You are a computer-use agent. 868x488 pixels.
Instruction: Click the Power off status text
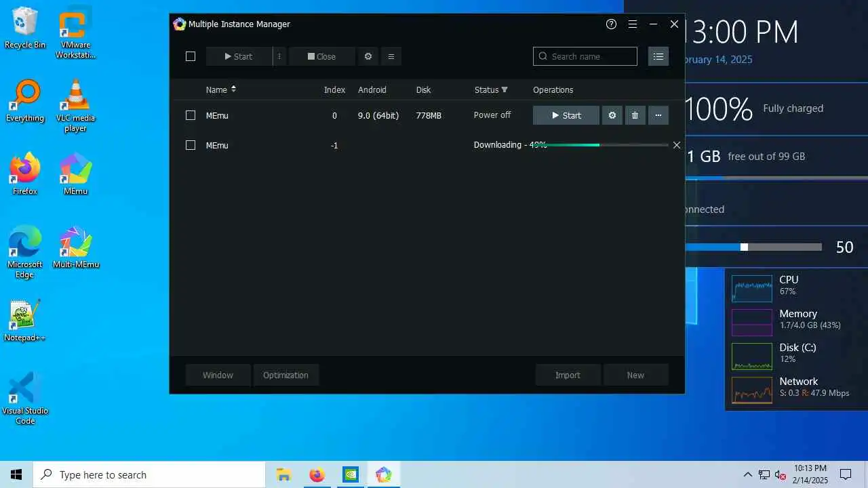point(492,115)
